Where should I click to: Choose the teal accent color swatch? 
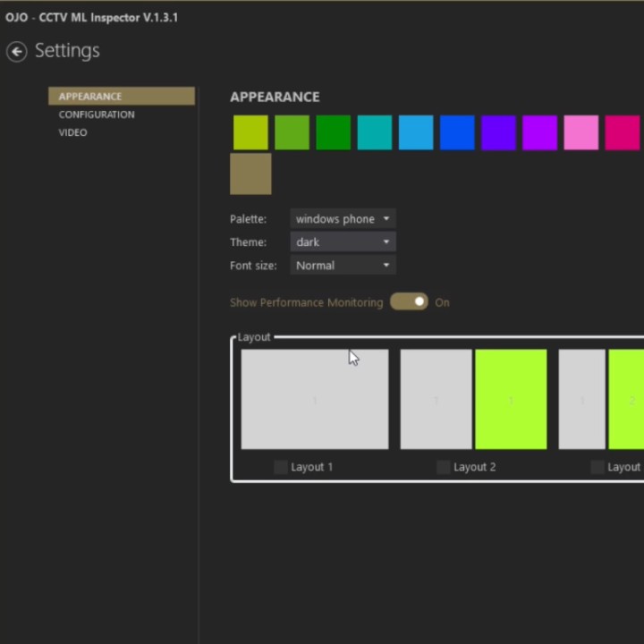coord(375,133)
